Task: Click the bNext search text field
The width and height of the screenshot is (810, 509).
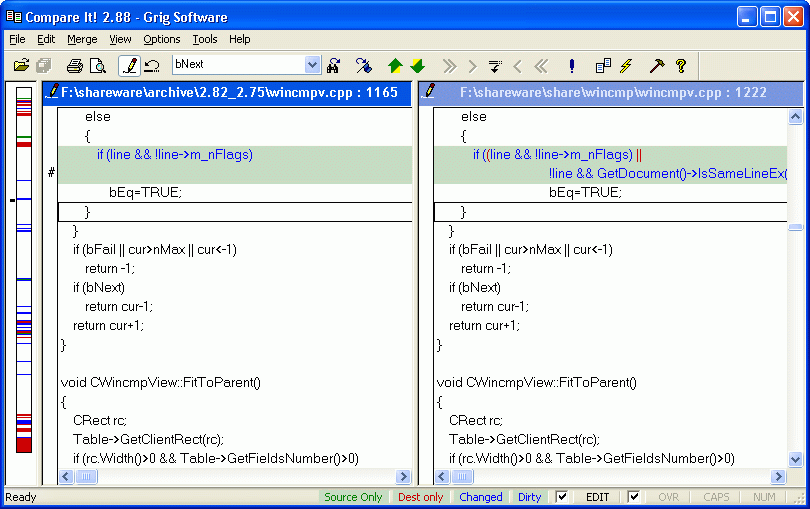Action: [239, 64]
